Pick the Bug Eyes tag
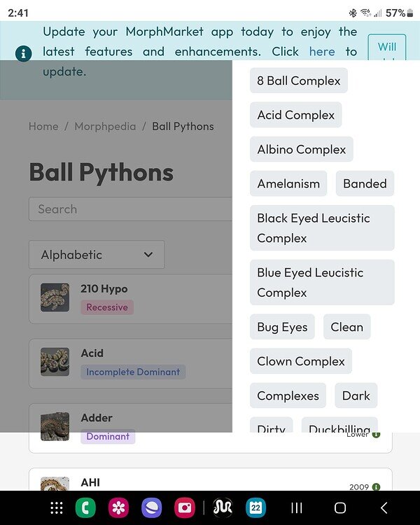The height and width of the screenshot is (525, 420). (282, 327)
